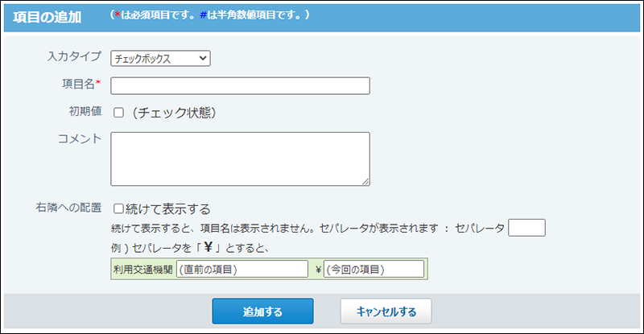Viewport: 644px width, 334px height.
Task: Click the 項目名 required field label
Action: (81, 84)
